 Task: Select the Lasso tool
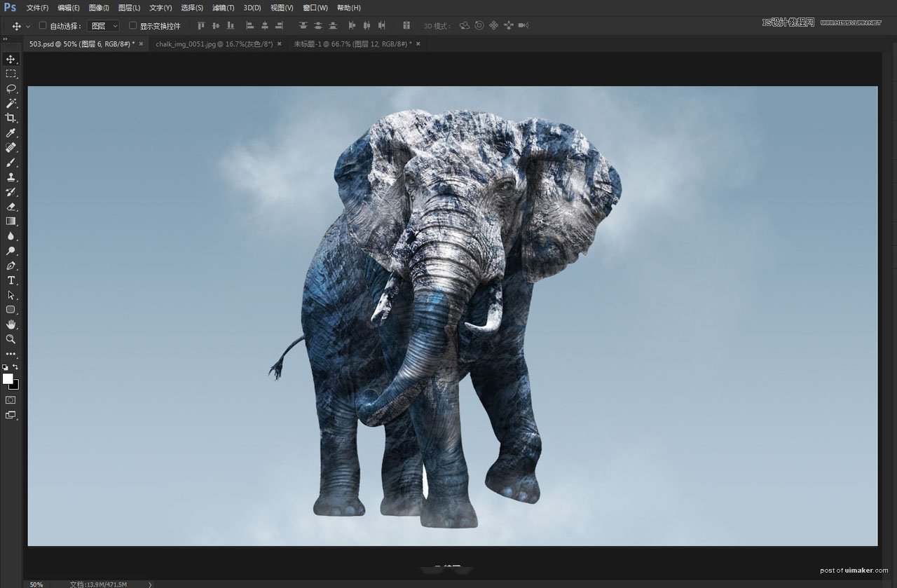[11, 88]
